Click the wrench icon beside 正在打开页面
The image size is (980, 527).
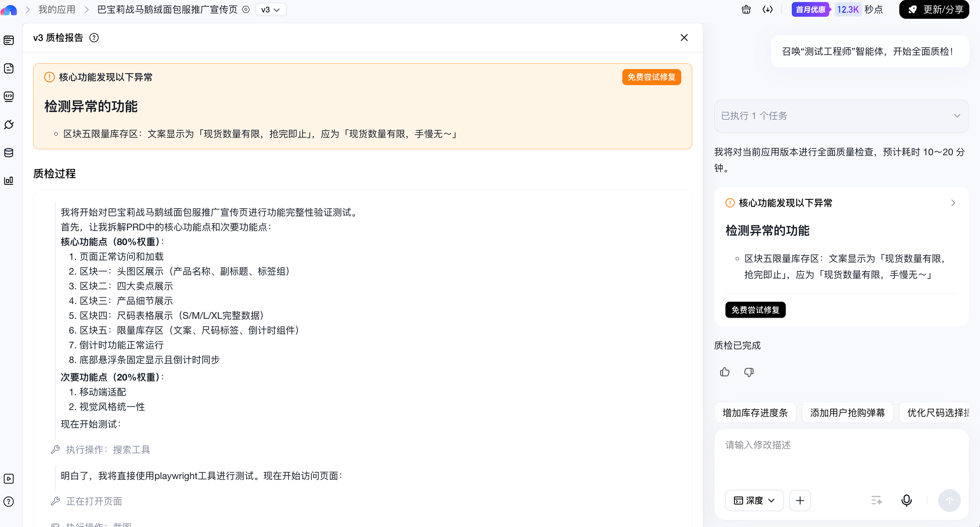[x=56, y=501]
